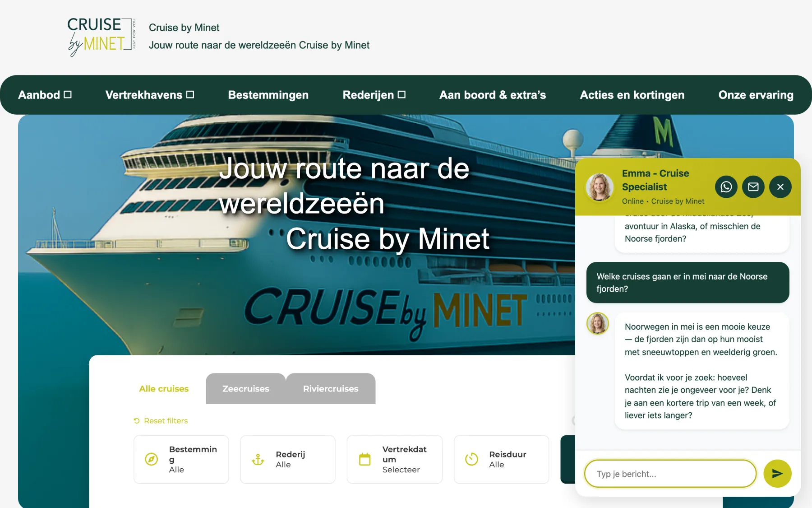Select the Alle cruises tab
Viewport: 812px width, 508px height.
[164, 388]
